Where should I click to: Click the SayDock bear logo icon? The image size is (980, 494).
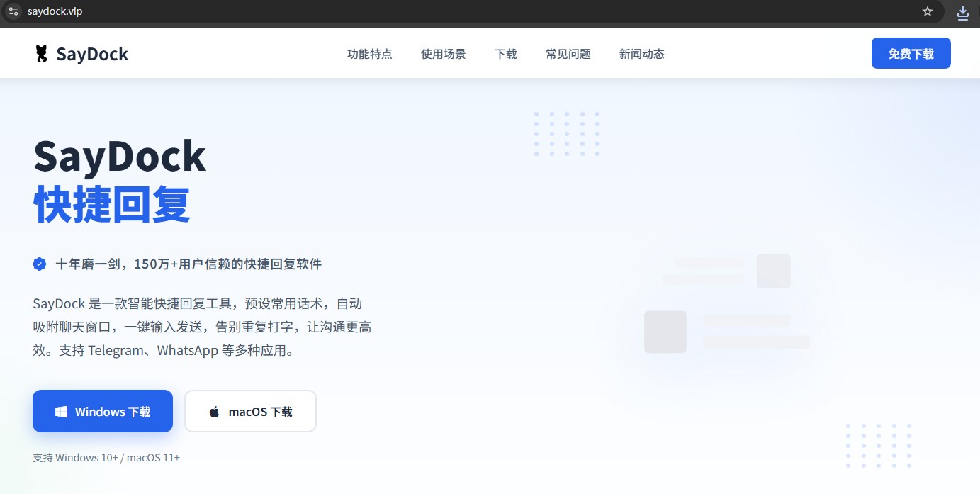[42, 54]
